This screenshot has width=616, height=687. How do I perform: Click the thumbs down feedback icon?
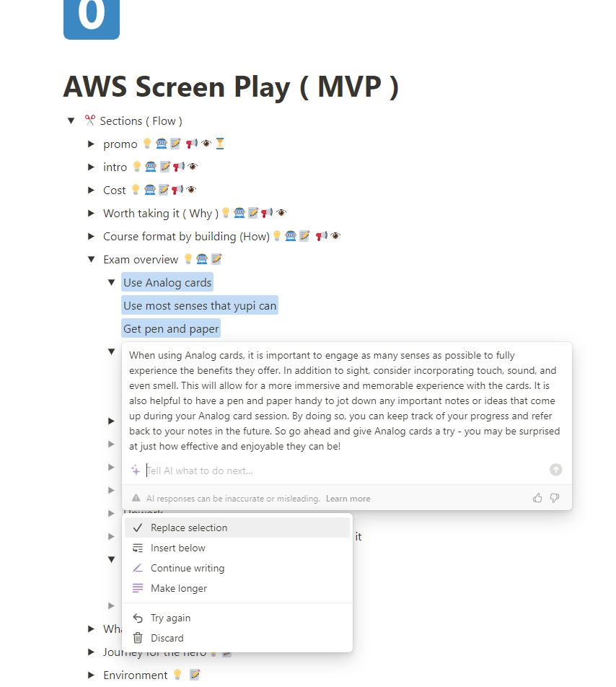(x=555, y=498)
